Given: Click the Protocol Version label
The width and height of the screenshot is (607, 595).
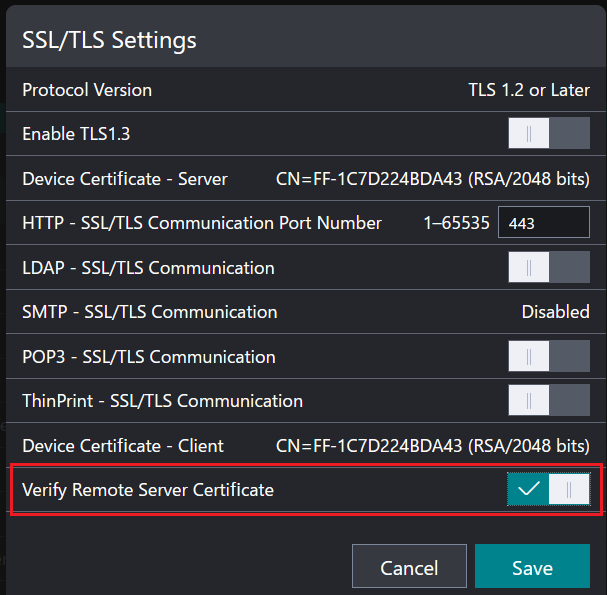Looking at the screenshot, I should click(x=87, y=90).
